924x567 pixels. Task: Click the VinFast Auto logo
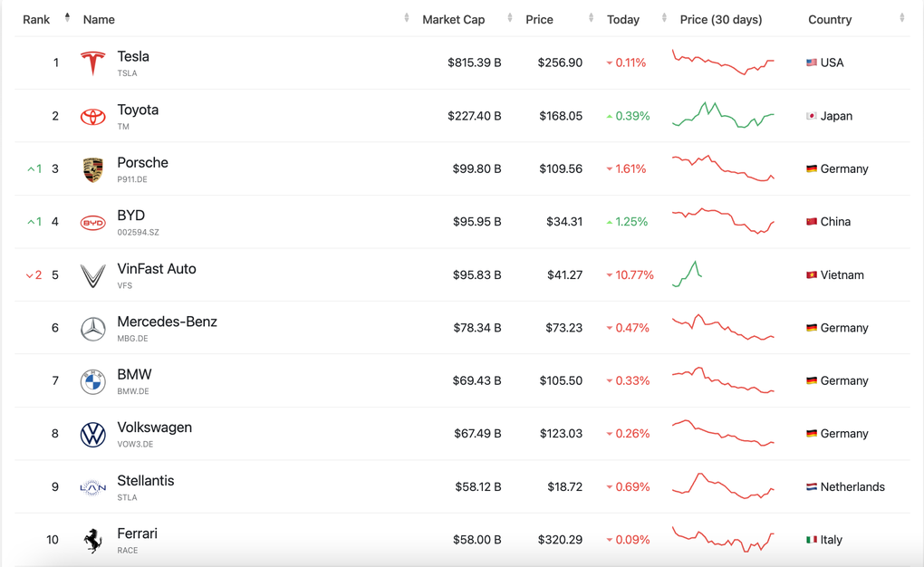point(92,275)
